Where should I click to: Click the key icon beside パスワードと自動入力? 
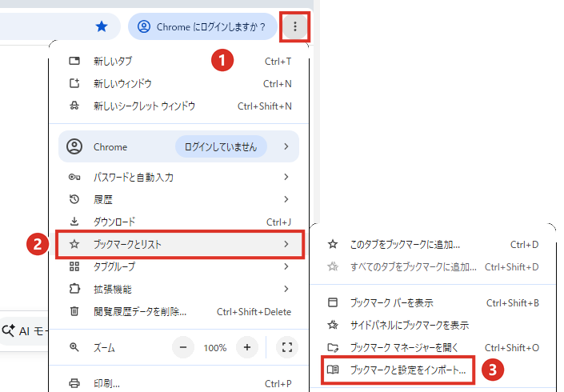coord(74,177)
